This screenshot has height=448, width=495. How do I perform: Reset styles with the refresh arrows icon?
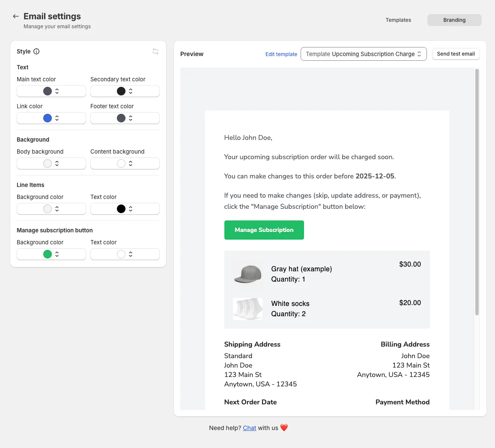pyautogui.click(x=155, y=51)
